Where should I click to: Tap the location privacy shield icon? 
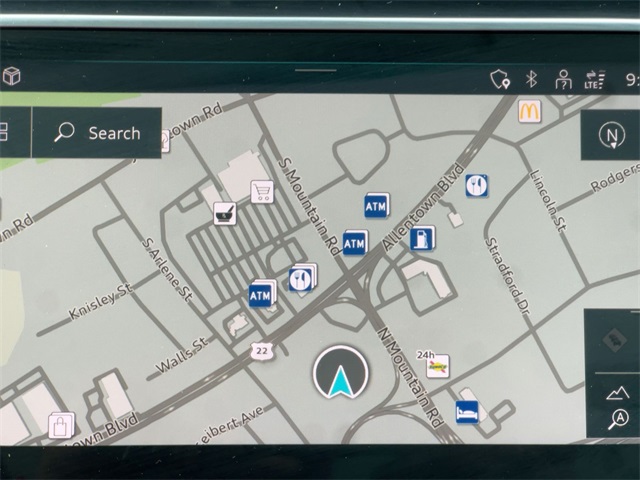(x=499, y=79)
